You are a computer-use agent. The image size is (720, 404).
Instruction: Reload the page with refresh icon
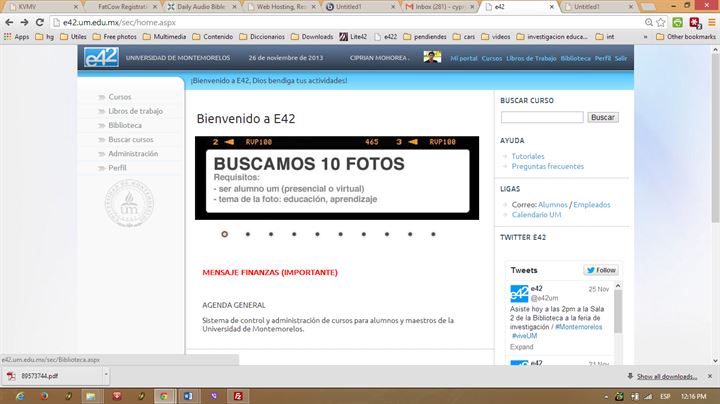coord(40,22)
